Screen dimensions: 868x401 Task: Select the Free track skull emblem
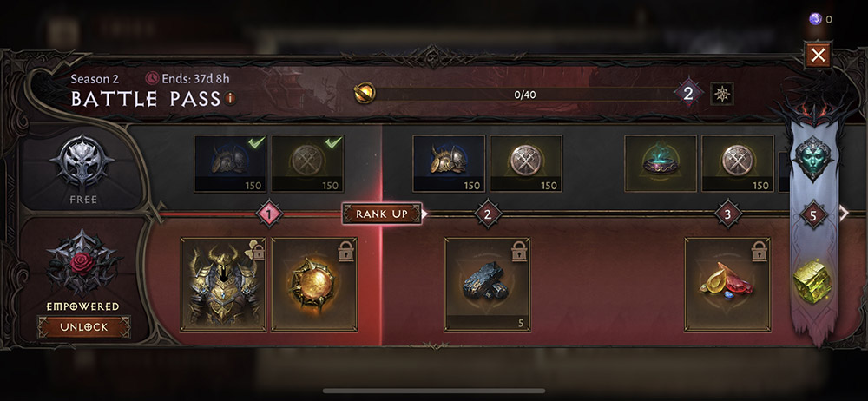(x=82, y=162)
